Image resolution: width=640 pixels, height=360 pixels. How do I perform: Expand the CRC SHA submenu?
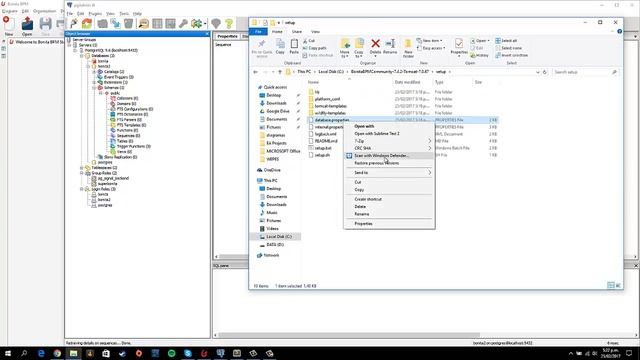(x=389, y=148)
